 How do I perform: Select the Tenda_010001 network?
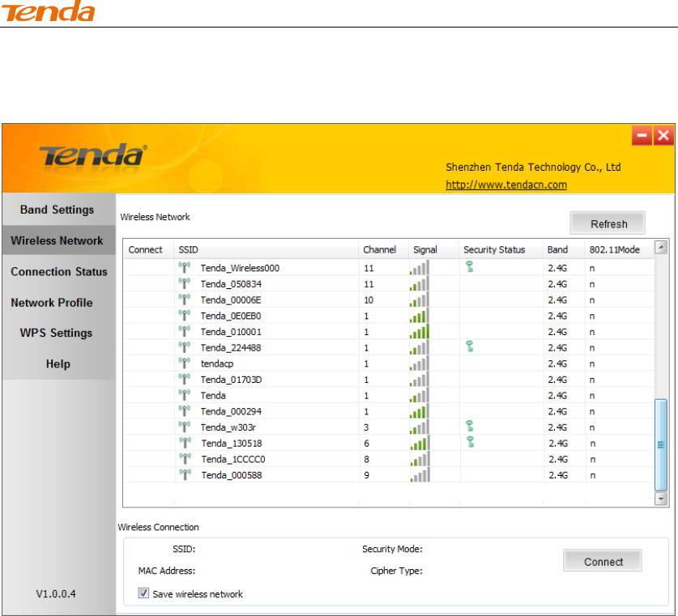389,332
